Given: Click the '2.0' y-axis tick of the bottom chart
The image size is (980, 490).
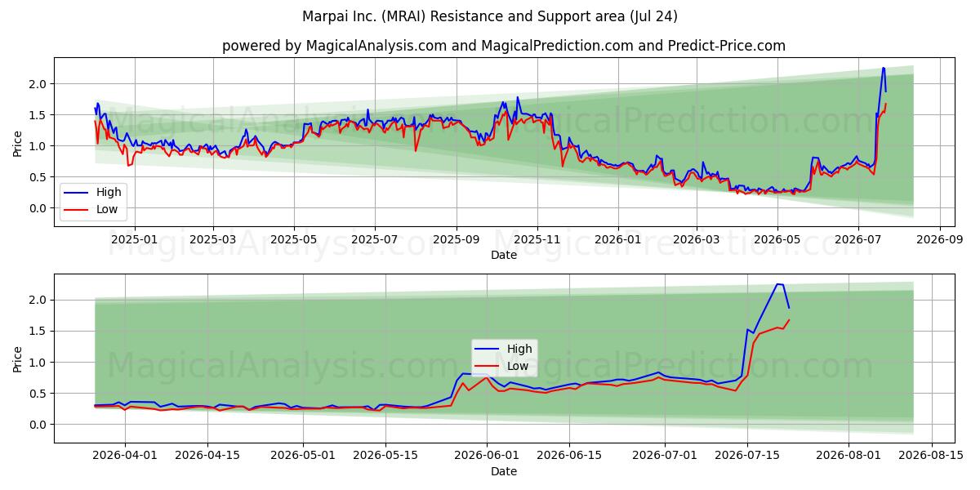Looking at the screenshot, I should (39, 301).
